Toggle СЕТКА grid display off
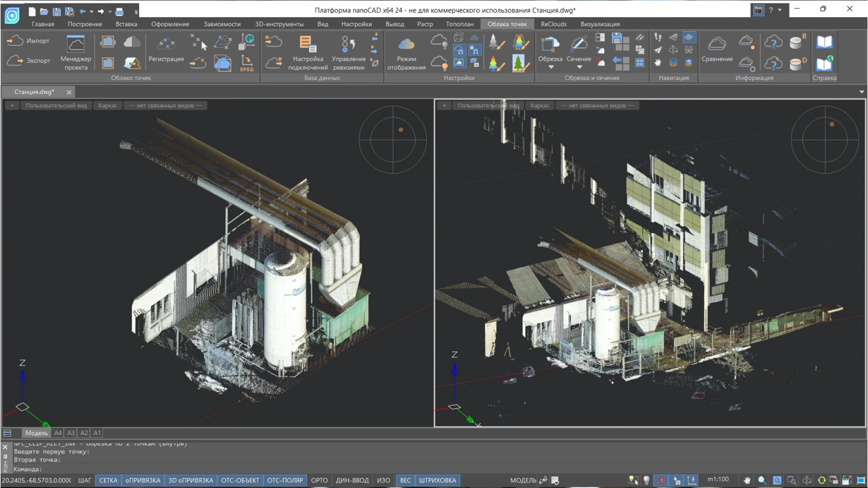The height and width of the screenshot is (488, 868). tap(108, 480)
